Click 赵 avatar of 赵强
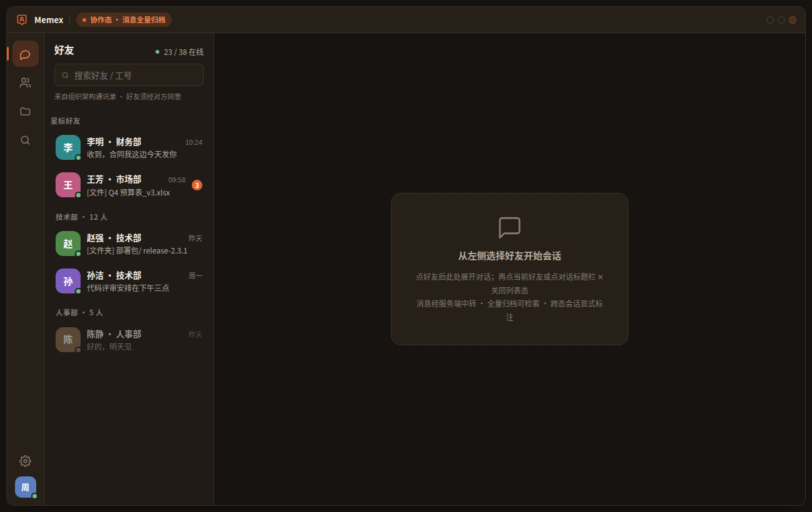Viewport: 812px width, 512px height. click(68, 244)
